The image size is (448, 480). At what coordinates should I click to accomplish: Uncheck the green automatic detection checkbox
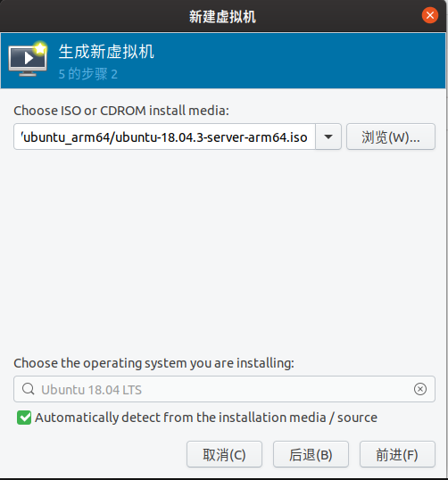tap(24, 418)
